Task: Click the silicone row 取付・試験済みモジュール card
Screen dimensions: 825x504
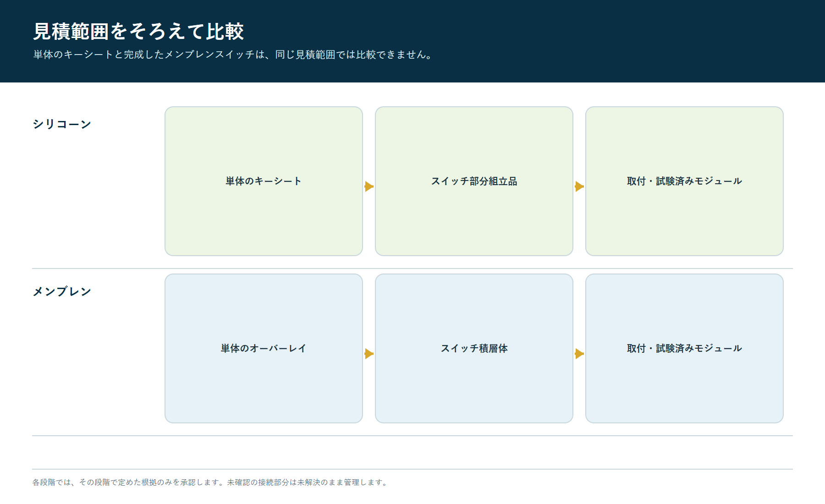Action: point(684,181)
